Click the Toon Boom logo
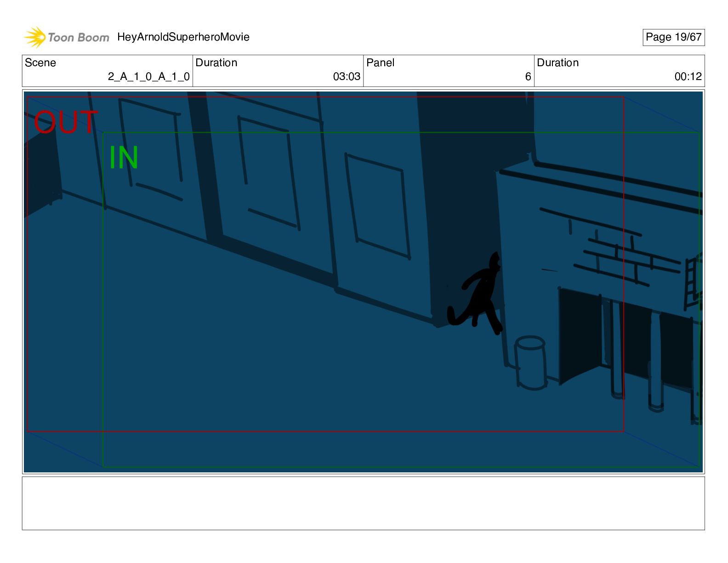 coord(67,37)
